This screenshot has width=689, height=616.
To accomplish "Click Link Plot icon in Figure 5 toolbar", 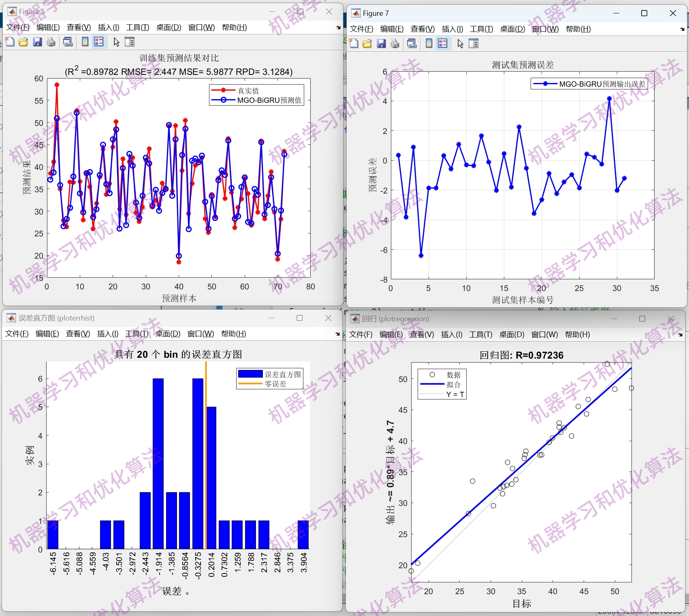I will click(68, 42).
